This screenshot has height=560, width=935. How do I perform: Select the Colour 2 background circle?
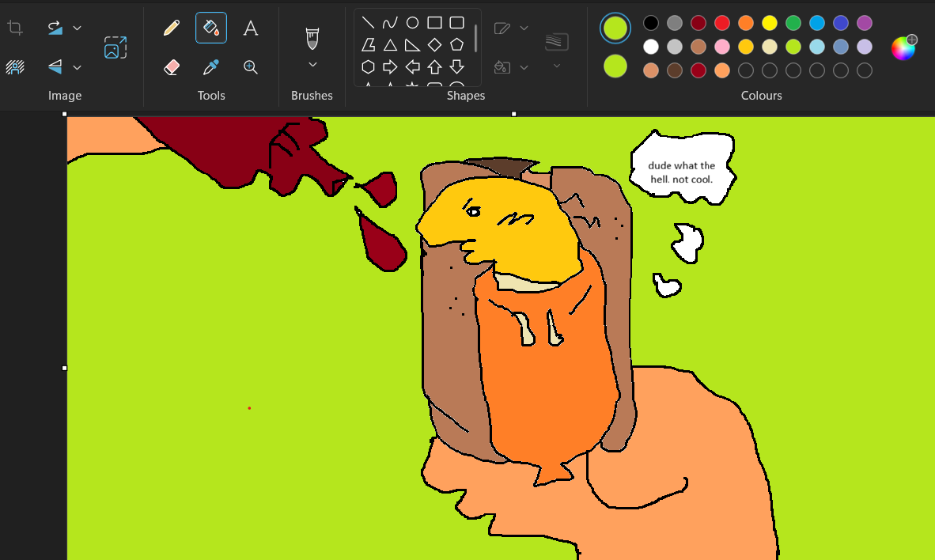(615, 66)
